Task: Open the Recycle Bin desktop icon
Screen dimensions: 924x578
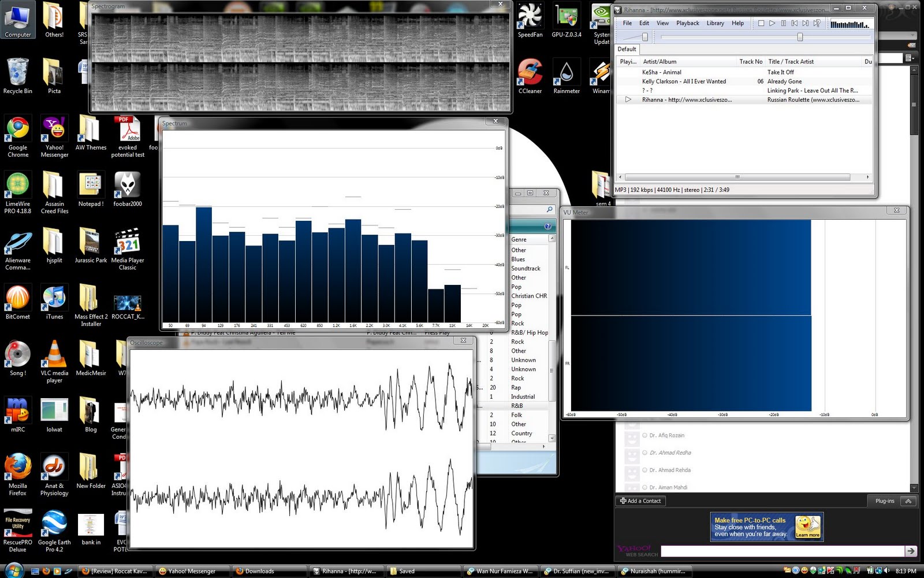Action: pyautogui.click(x=18, y=76)
